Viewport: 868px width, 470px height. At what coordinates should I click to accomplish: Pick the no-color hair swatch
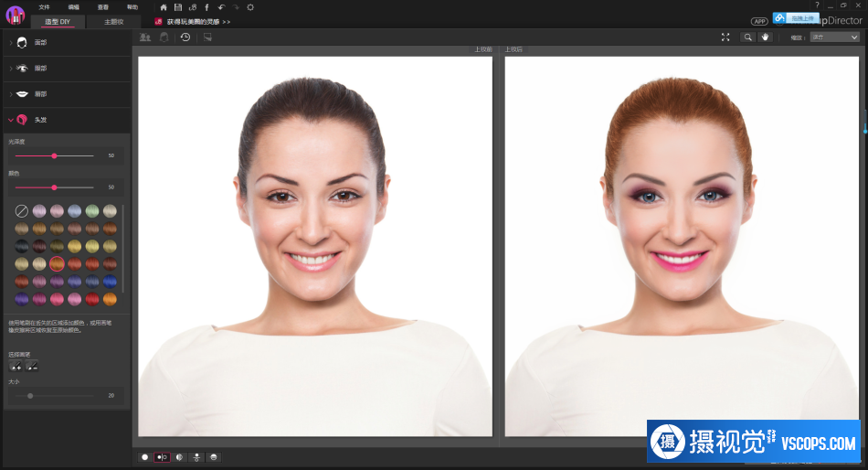22,210
